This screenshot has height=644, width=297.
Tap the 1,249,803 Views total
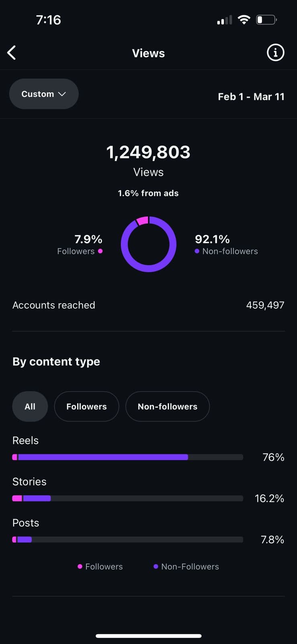click(x=148, y=152)
